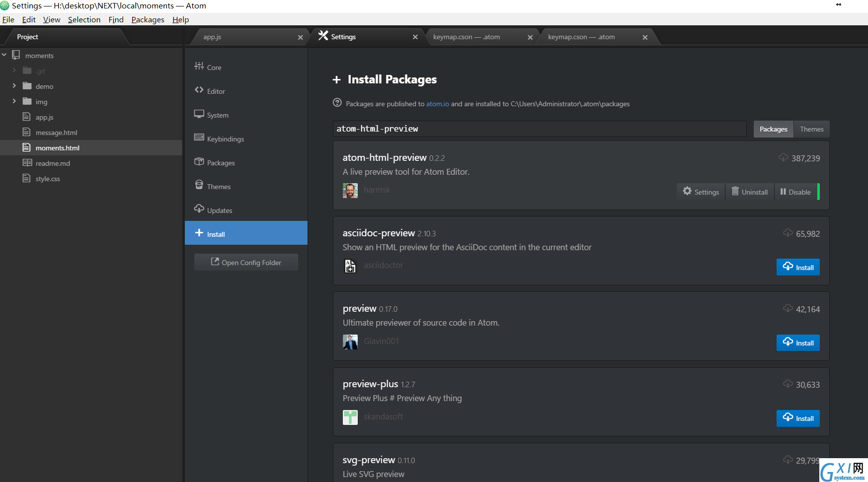Open the File menu
This screenshot has width=868, height=482.
(8, 19)
